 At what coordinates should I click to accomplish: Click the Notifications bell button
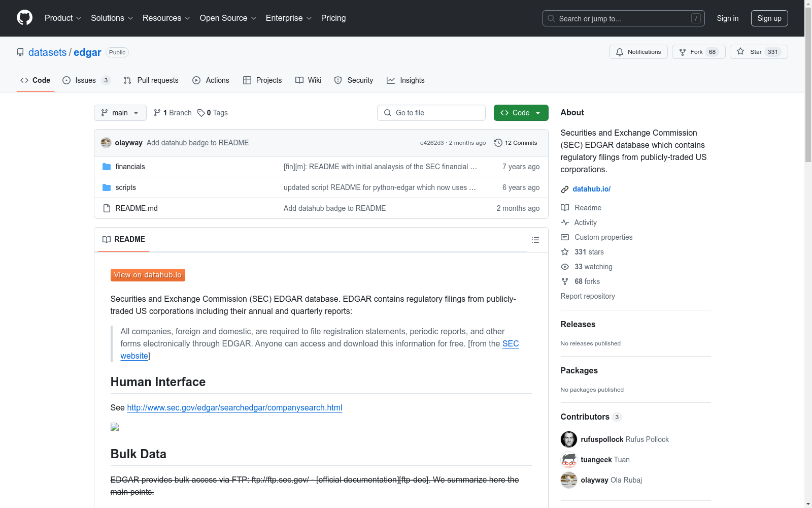click(x=638, y=52)
